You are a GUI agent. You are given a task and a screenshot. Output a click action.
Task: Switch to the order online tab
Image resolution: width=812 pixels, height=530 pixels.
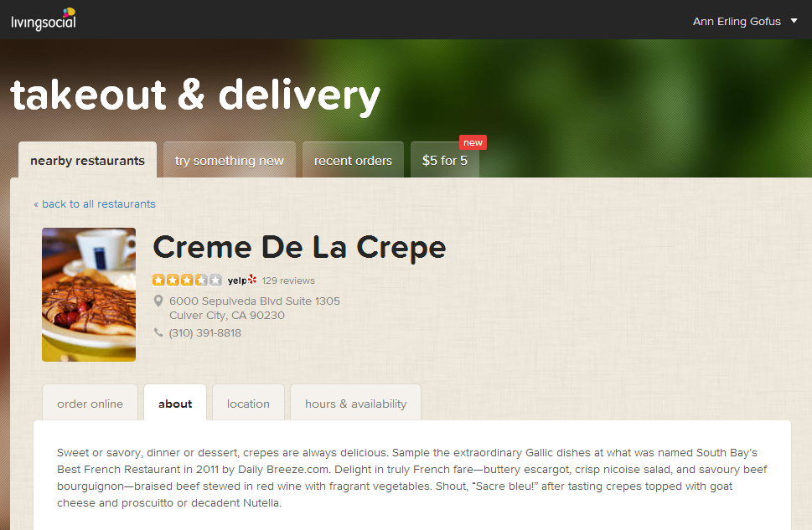click(x=91, y=404)
